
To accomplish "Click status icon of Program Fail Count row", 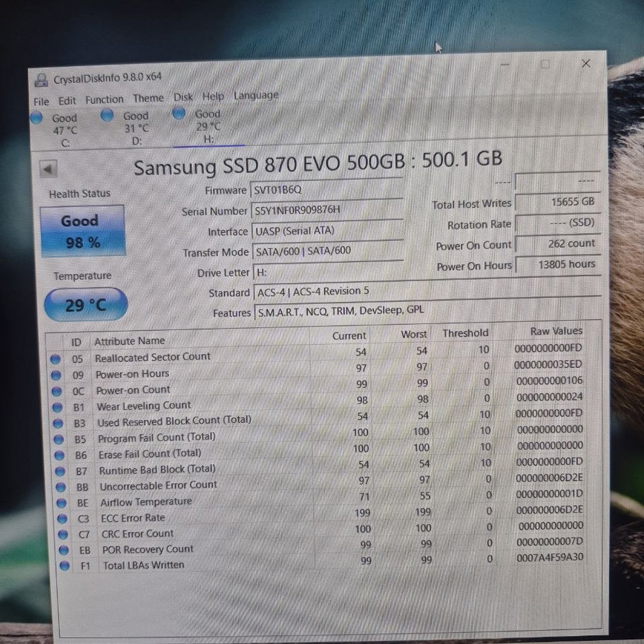I will 58,440.
